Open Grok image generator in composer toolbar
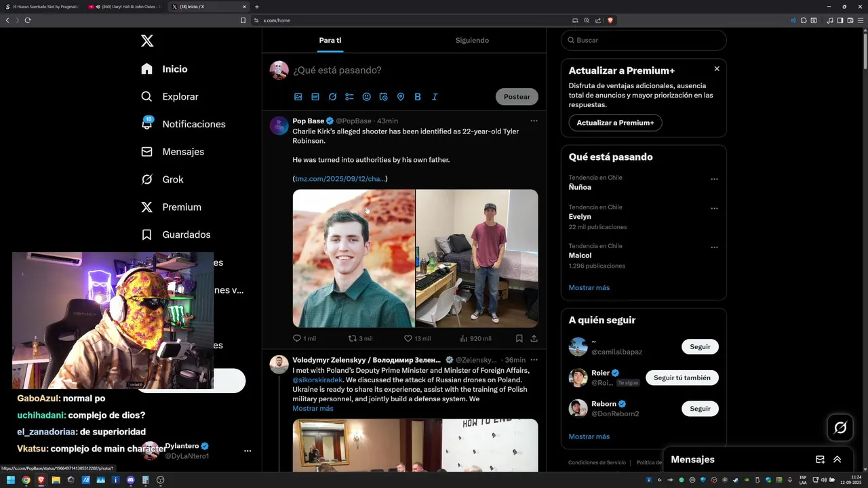This screenshot has height=488, width=868. [x=332, y=97]
